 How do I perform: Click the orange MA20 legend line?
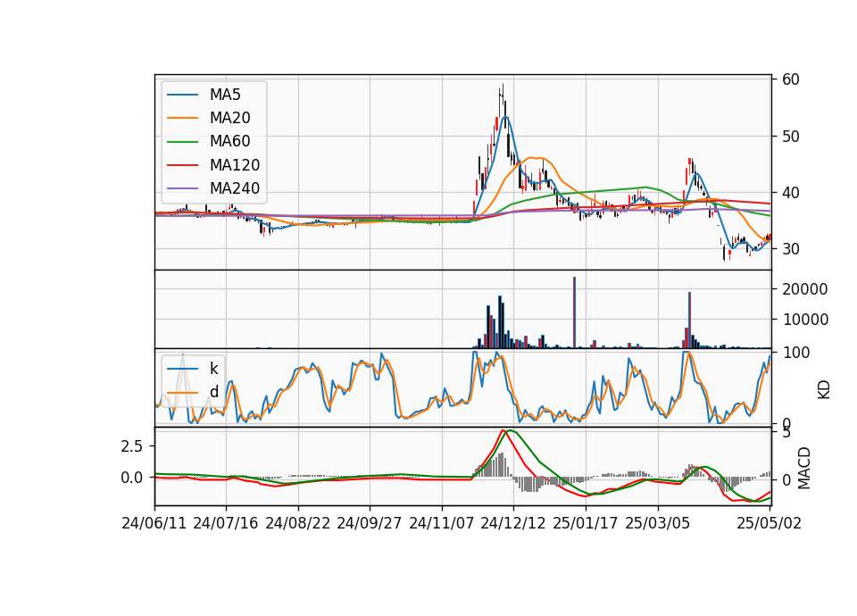[x=182, y=118]
